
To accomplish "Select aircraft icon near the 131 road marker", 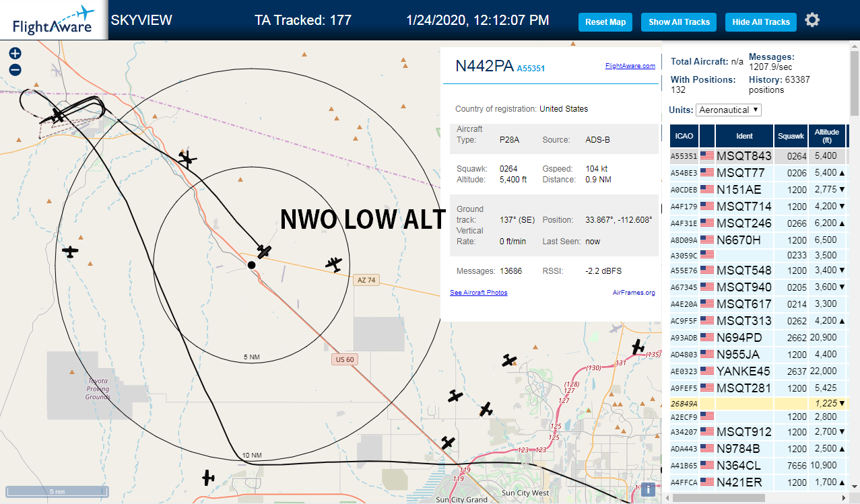I will point(638,347).
